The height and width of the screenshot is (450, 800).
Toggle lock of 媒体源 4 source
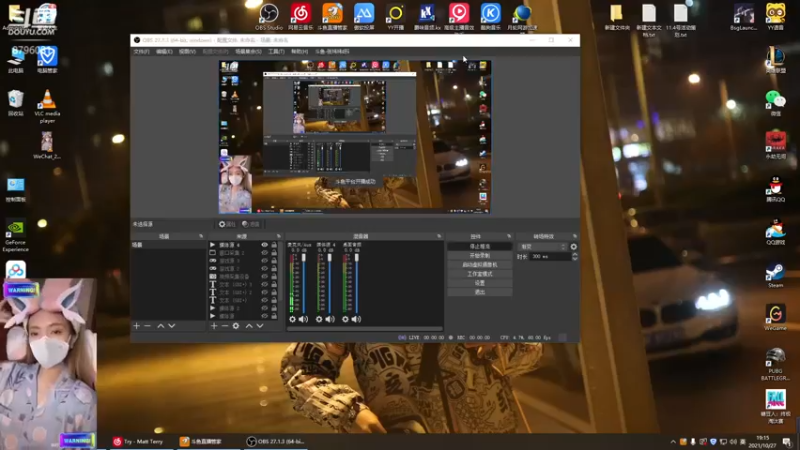(274, 245)
